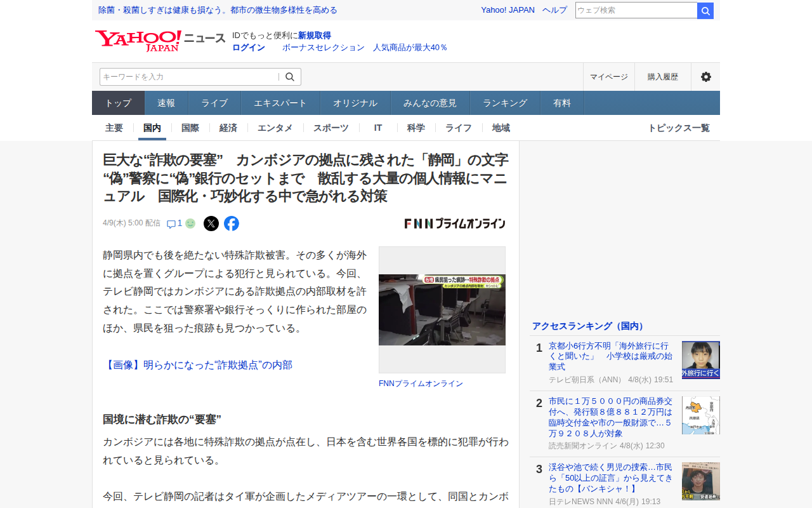Select the エンタメ category

[275, 128]
